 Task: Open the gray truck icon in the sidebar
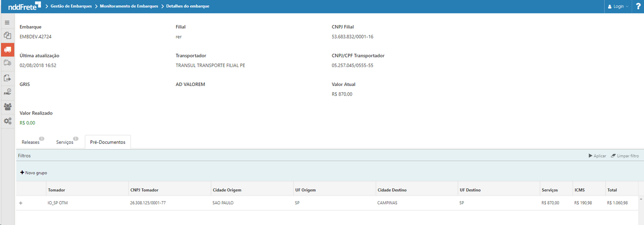(x=7, y=63)
